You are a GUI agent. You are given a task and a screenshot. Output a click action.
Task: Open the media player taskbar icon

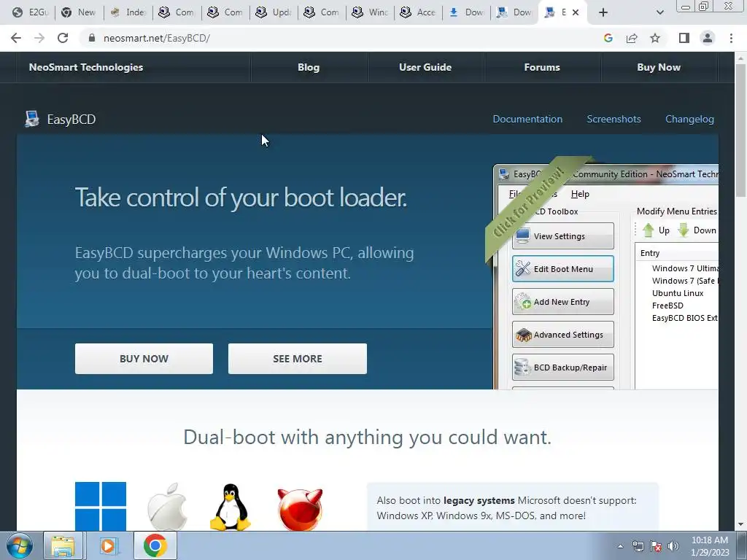click(108, 545)
